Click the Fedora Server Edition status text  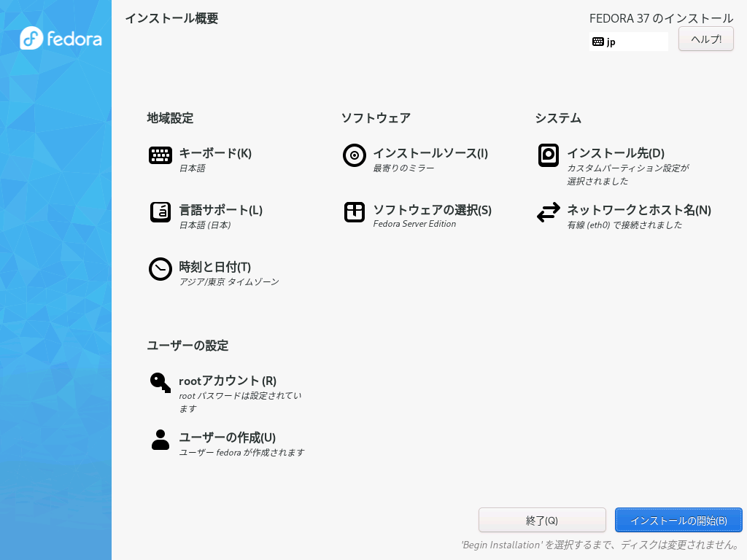tap(414, 224)
